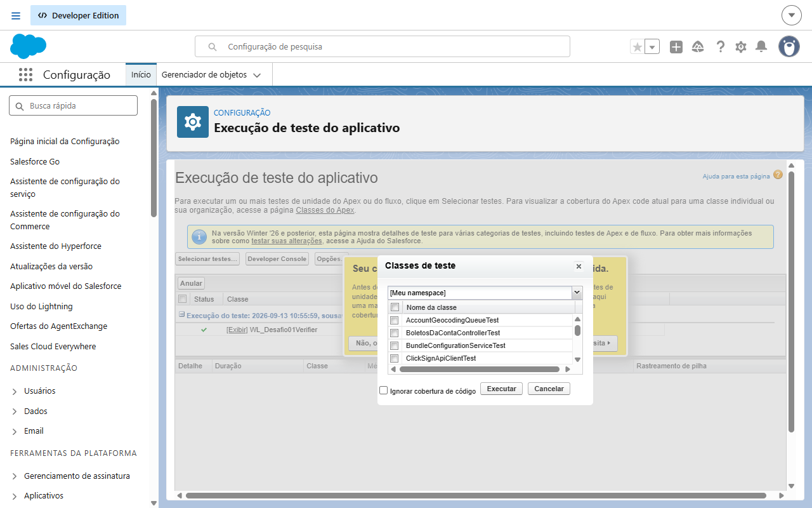
Task: Open Sales Cloud Everywhere
Action: (x=53, y=346)
